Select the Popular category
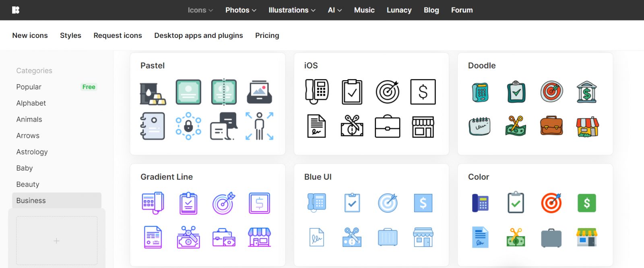This screenshot has width=644, height=268. [x=56, y=87]
